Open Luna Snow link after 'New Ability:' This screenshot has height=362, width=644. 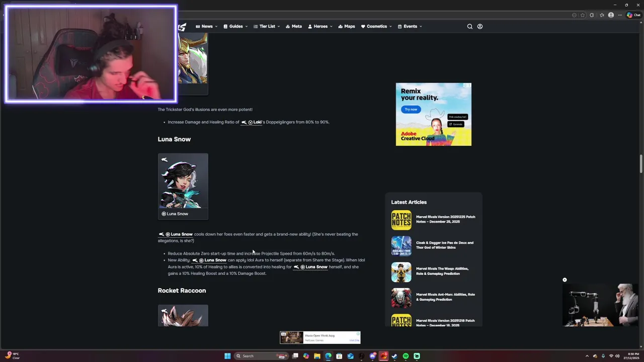click(x=209, y=260)
